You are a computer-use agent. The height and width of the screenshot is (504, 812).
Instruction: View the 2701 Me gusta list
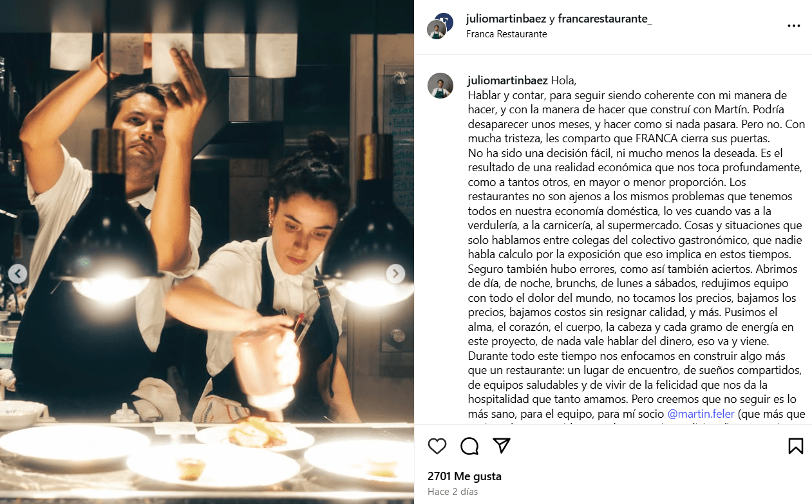(464, 477)
